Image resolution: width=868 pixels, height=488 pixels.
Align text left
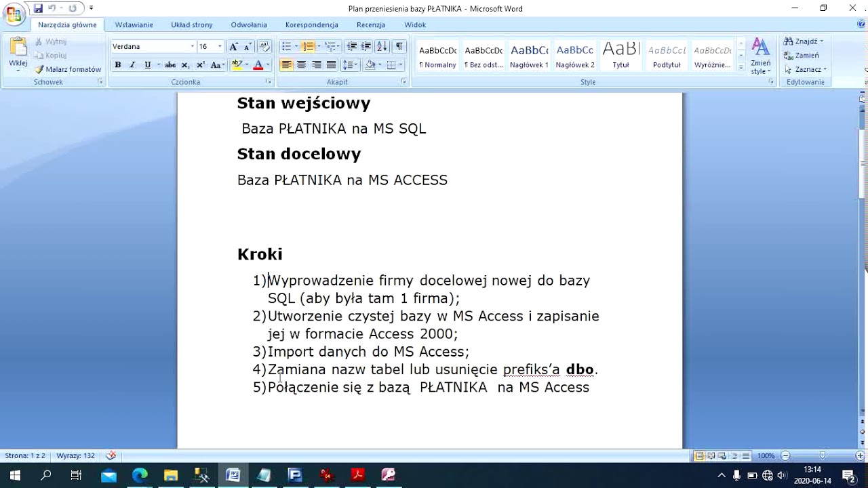(286, 65)
